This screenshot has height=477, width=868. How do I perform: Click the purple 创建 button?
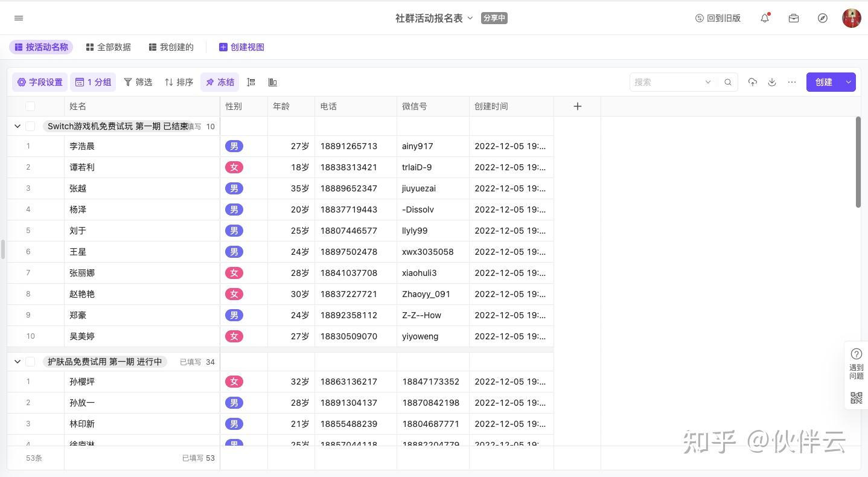(824, 82)
